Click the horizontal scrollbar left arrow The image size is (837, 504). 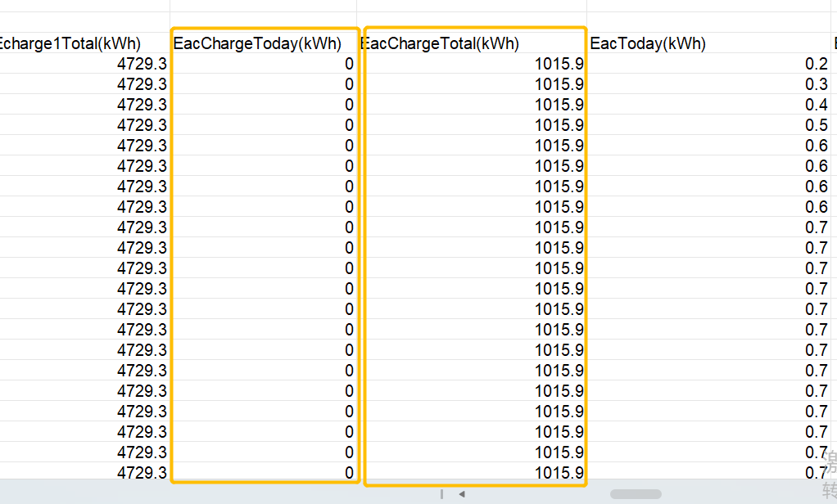pos(462,494)
